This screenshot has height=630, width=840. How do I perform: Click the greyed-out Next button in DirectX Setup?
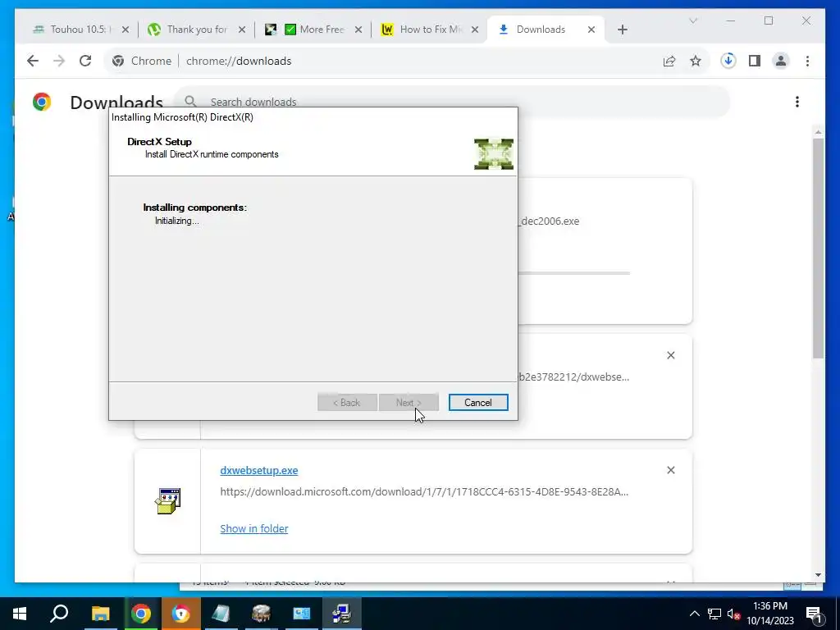coord(409,402)
